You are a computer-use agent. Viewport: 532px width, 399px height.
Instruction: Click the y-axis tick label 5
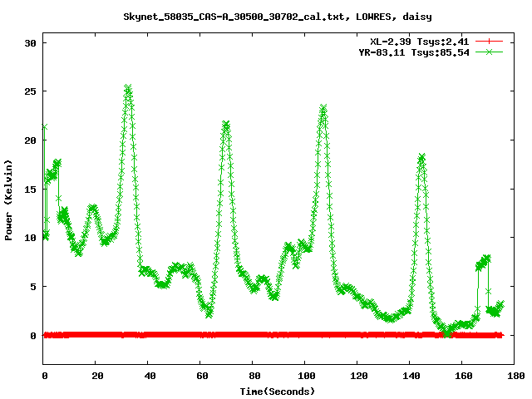point(33,287)
